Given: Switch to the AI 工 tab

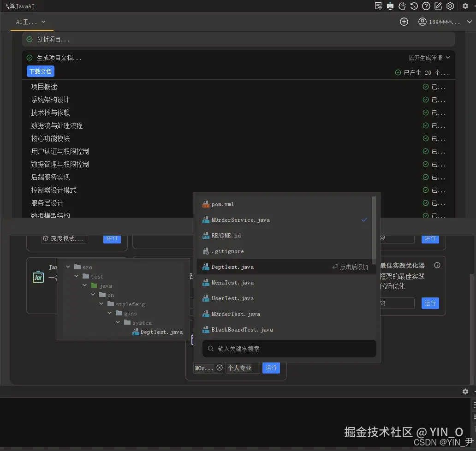Looking at the screenshot, I should 26,22.
